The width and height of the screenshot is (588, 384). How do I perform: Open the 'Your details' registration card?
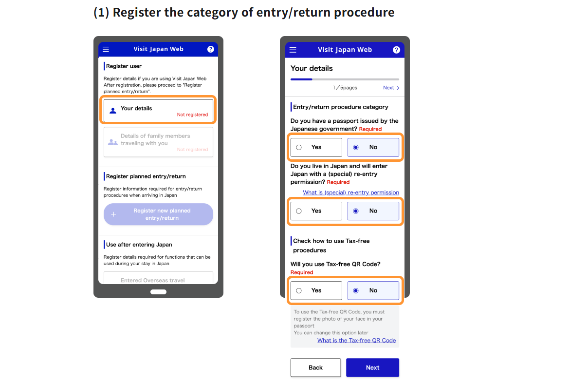[158, 111]
